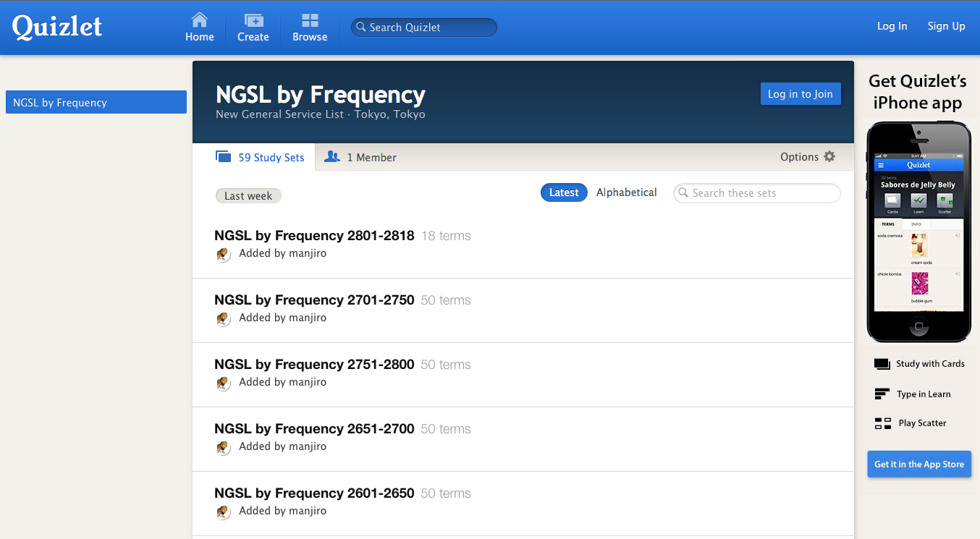Open Browse grid icon
980x539 pixels.
pyautogui.click(x=310, y=20)
